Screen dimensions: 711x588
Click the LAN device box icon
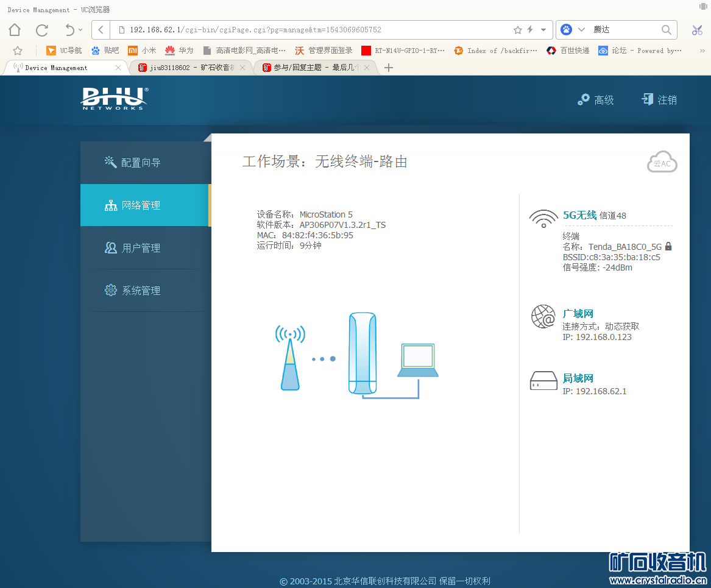(543, 381)
